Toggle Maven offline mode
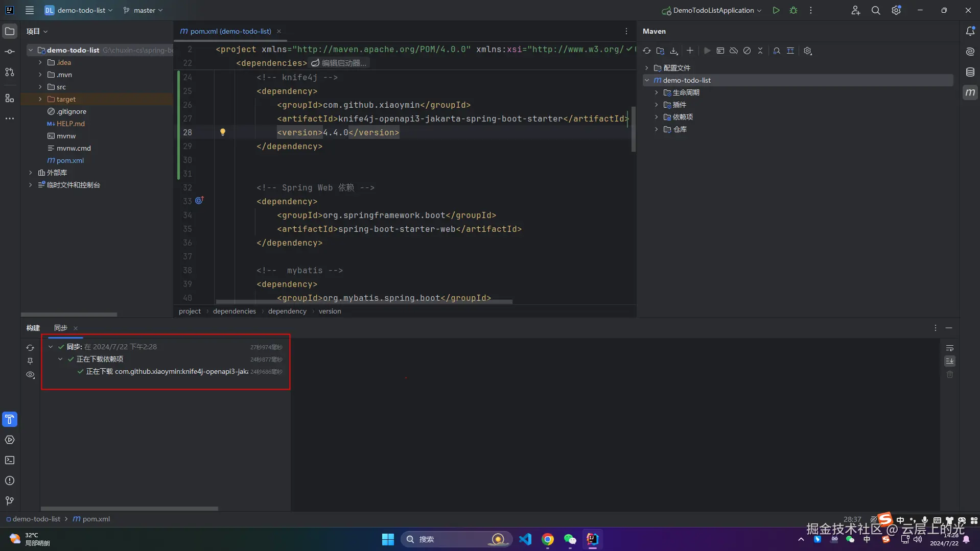Screen dimensions: 980x551 click(734, 51)
